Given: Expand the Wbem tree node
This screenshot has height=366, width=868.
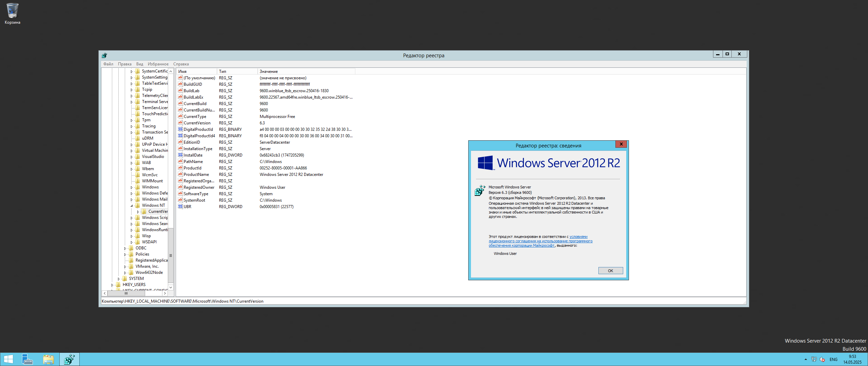Looking at the screenshot, I should (x=132, y=169).
